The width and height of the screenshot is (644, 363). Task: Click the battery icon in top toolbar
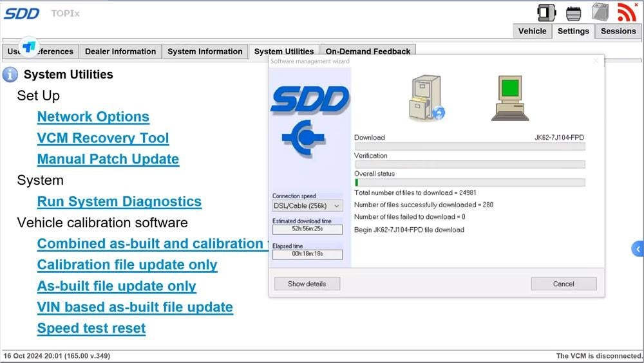[x=600, y=12]
